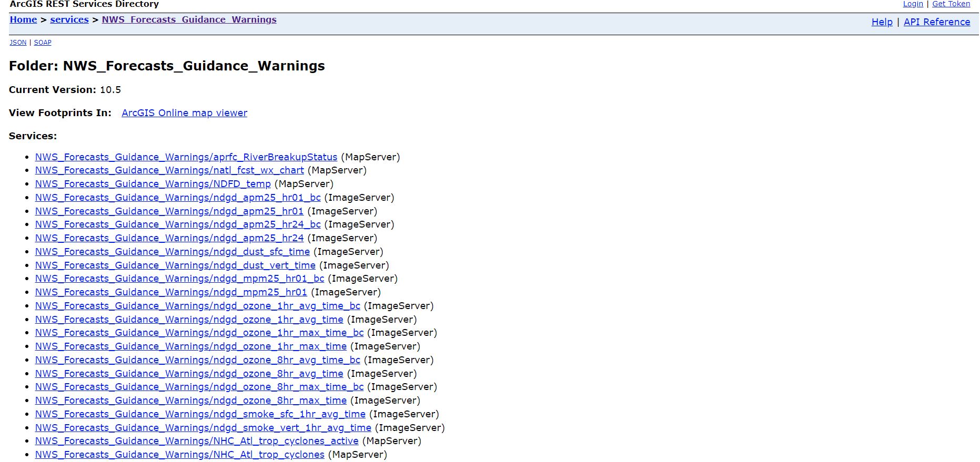The image size is (980, 462).
Task: Open ndgd_apm25_hr24_bc ImageServer link
Action: (178, 224)
